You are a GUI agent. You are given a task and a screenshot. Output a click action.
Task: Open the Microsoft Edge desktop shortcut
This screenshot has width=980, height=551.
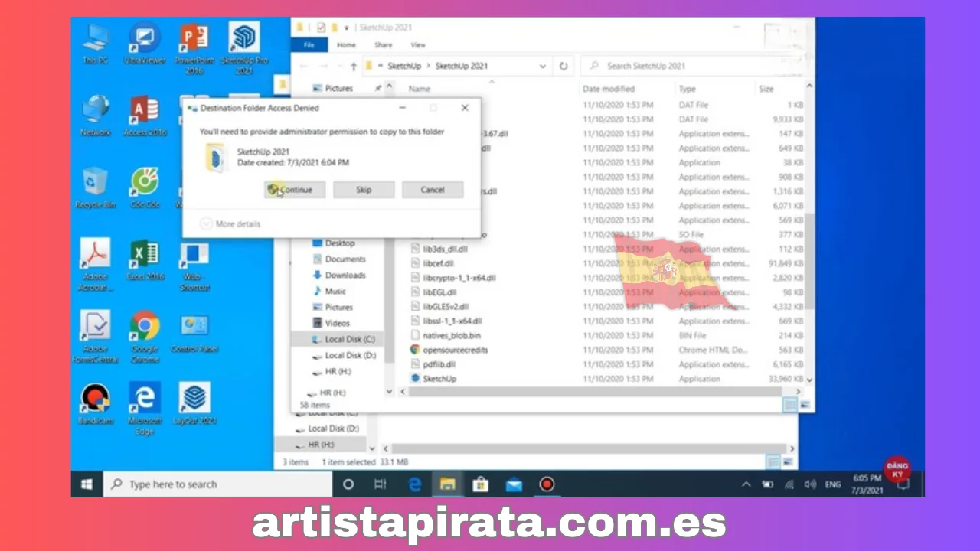145,409
